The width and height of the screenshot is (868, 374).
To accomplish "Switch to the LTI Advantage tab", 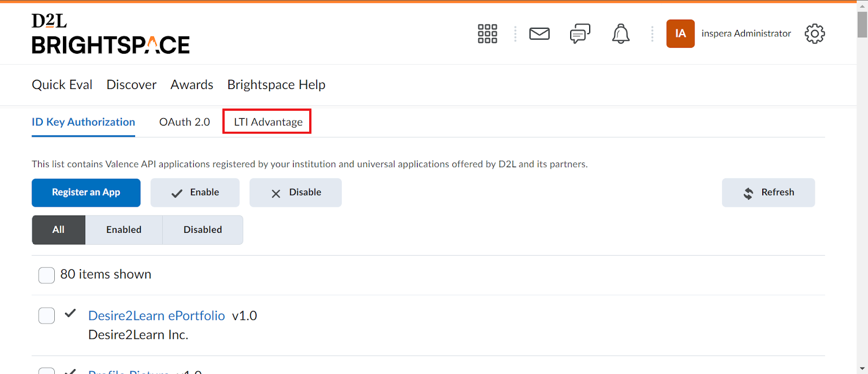I will coord(268,122).
